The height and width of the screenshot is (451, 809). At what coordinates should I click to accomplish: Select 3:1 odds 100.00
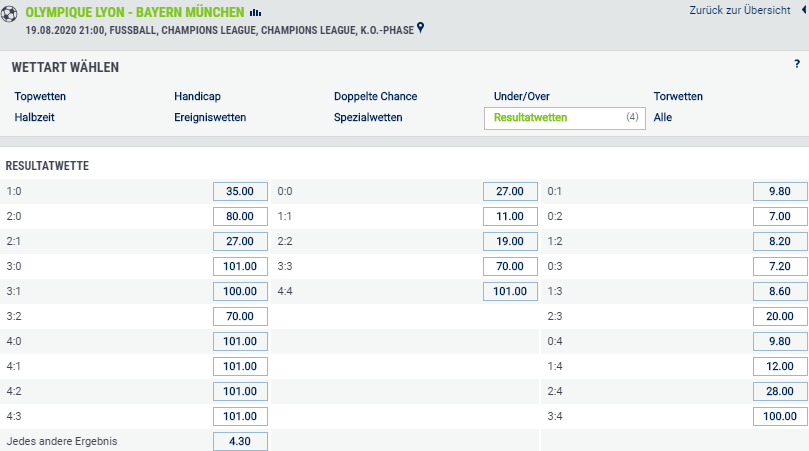point(240,292)
